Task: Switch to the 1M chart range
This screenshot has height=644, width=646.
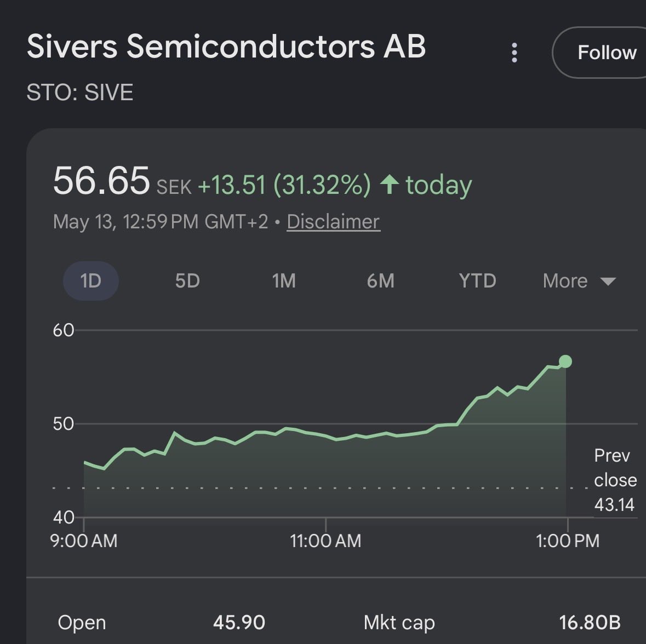Action: click(x=284, y=281)
